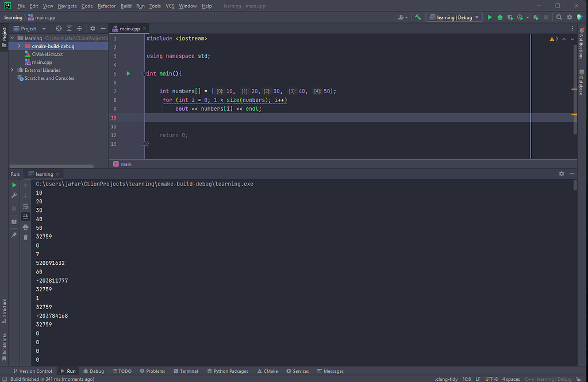Toggle soft-wrap in the Run console

(x=25, y=206)
